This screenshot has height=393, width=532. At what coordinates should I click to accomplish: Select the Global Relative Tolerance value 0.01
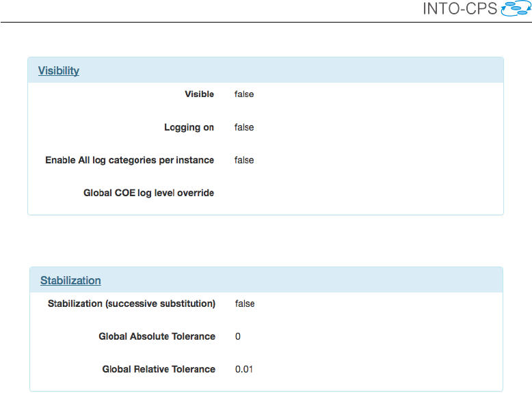pos(244,369)
